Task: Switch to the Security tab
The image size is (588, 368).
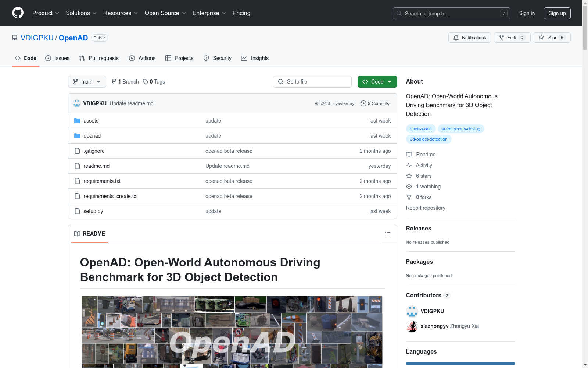Action: (218, 58)
